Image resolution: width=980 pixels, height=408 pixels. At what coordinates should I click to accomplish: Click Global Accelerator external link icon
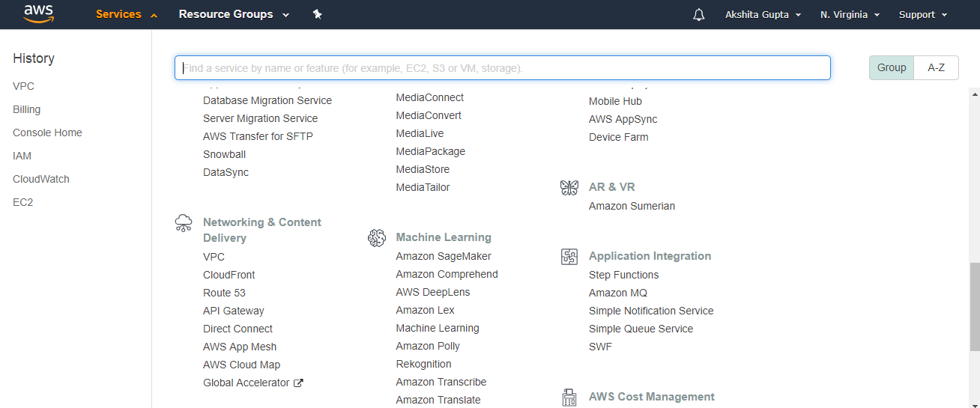coord(298,383)
